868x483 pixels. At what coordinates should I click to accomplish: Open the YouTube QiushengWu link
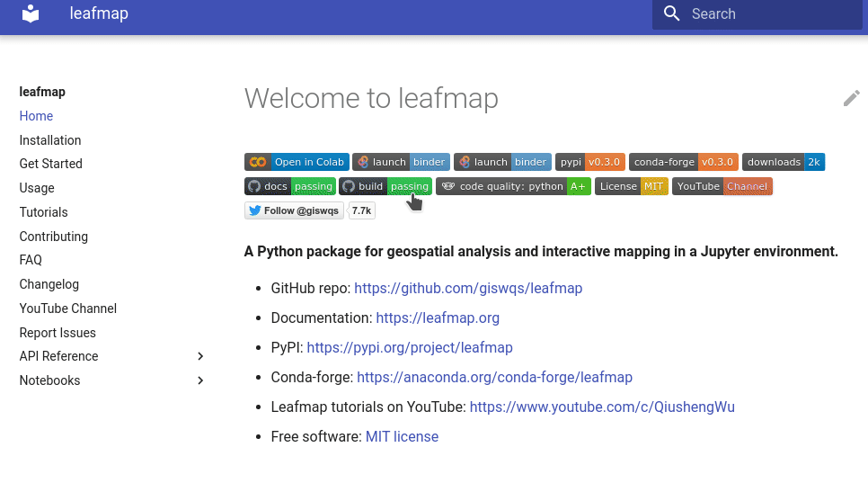[602, 407]
